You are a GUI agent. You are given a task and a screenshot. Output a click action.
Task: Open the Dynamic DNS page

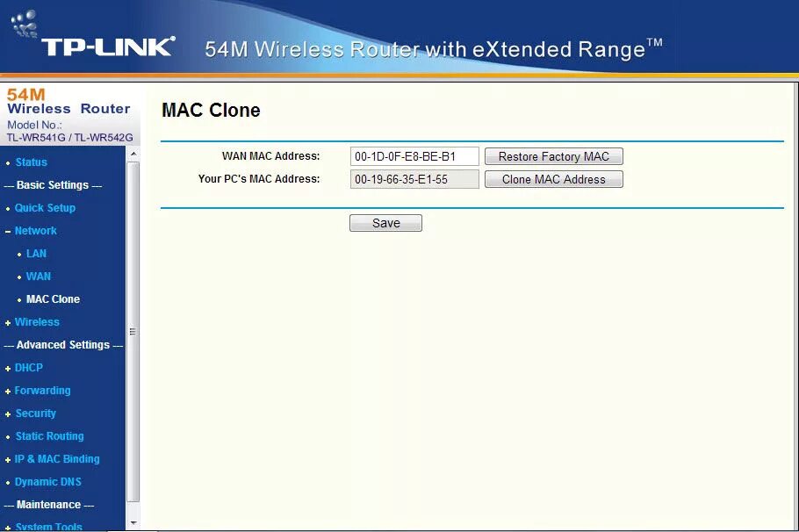click(x=48, y=482)
